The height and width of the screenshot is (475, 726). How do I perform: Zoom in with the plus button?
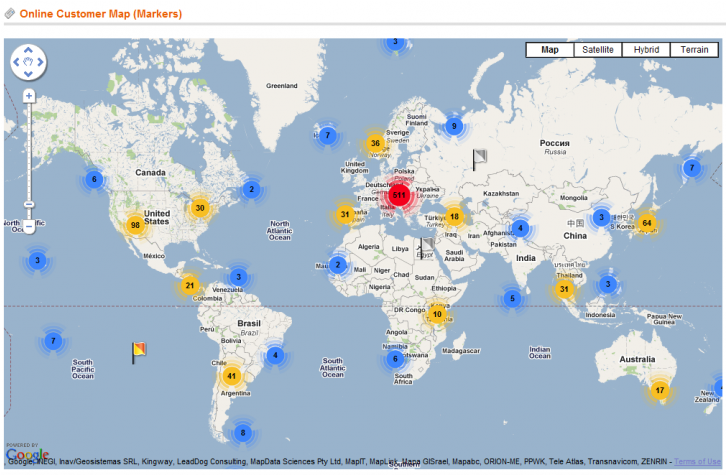click(29, 96)
